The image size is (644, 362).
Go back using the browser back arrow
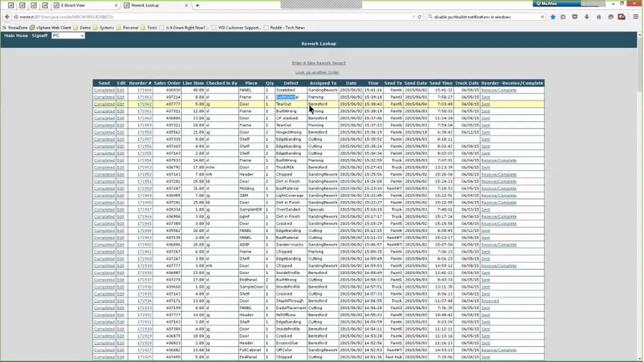7,17
